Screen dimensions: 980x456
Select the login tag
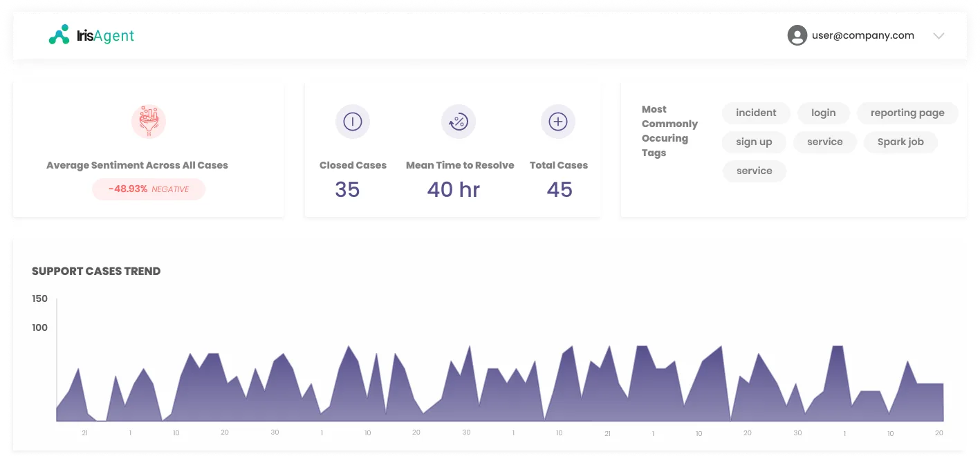(823, 113)
